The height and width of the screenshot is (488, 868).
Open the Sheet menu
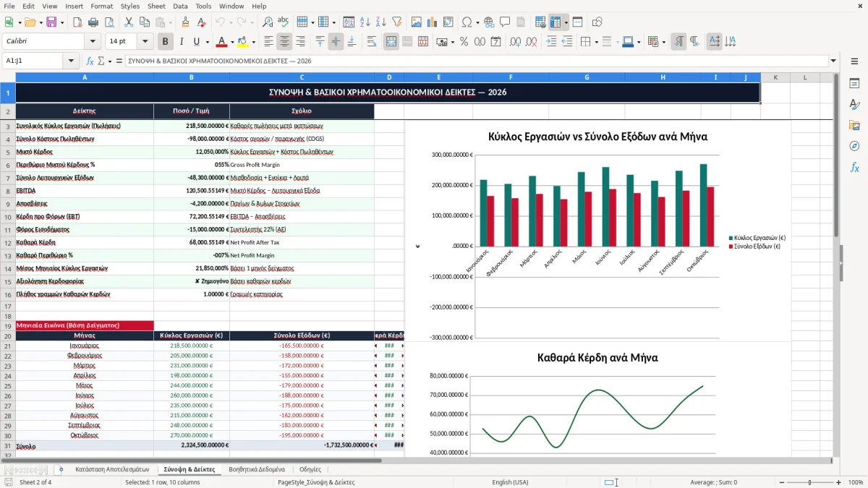(156, 6)
